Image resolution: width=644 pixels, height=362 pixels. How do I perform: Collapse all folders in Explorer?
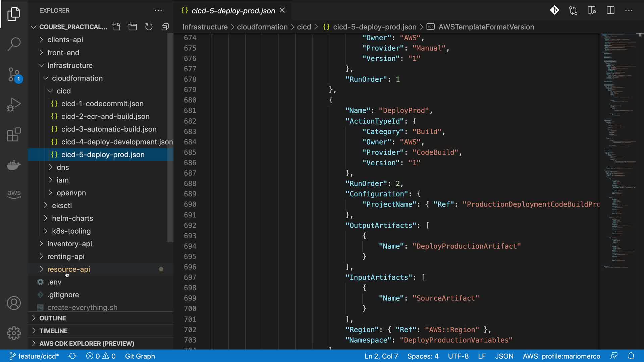point(165,27)
